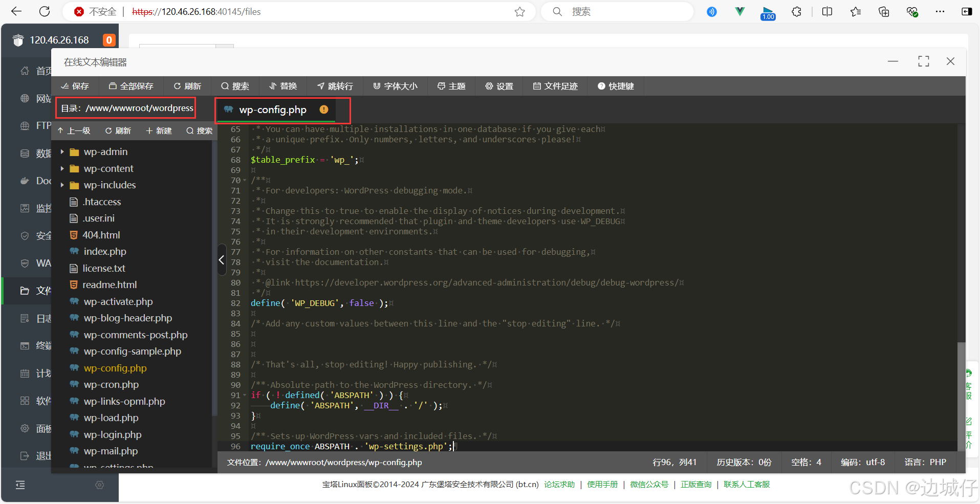Open license.txt file
The width and height of the screenshot is (980, 504).
click(103, 268)
